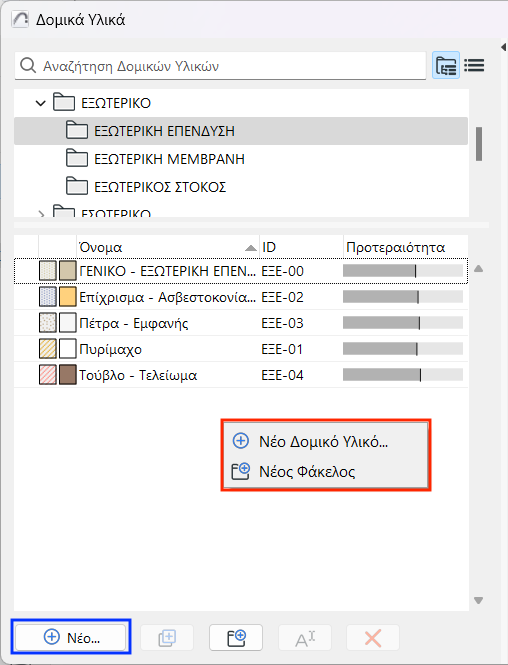Click the folder tree scrollbar thumb
508x665 pixels.
(479, 144)
